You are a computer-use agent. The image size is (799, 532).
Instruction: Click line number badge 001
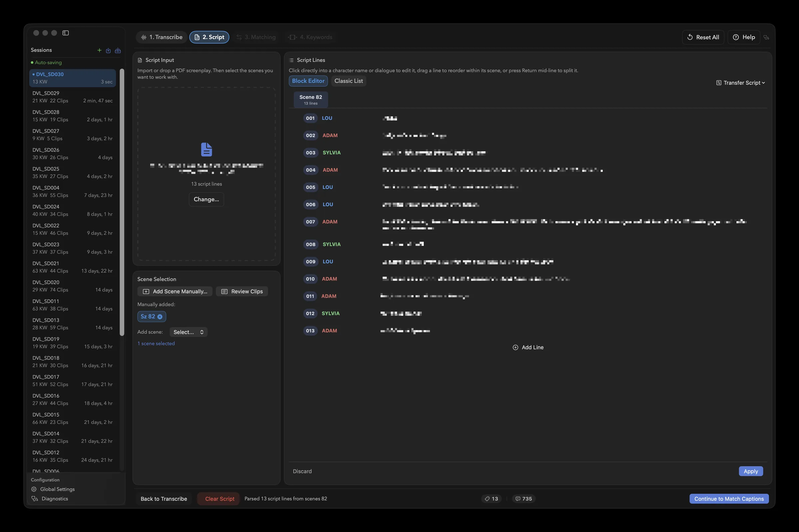[310, 118]
